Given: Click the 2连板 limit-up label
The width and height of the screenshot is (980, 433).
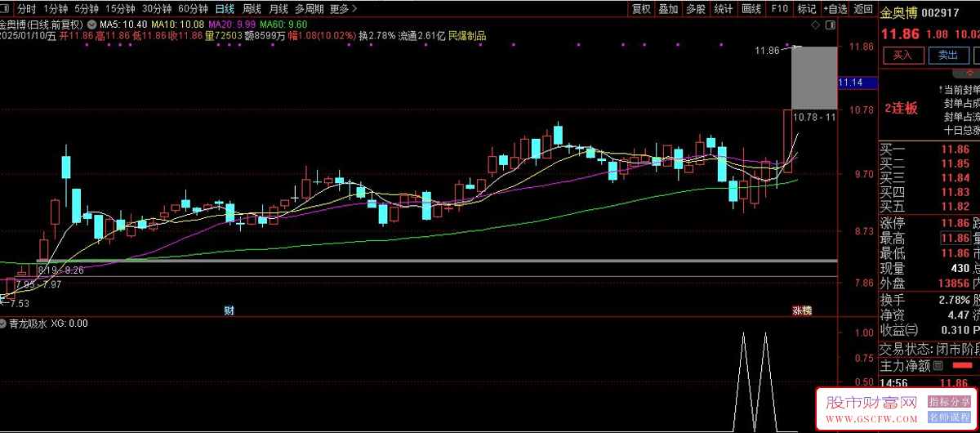Looking at the screenshot, I should point(901,108).
